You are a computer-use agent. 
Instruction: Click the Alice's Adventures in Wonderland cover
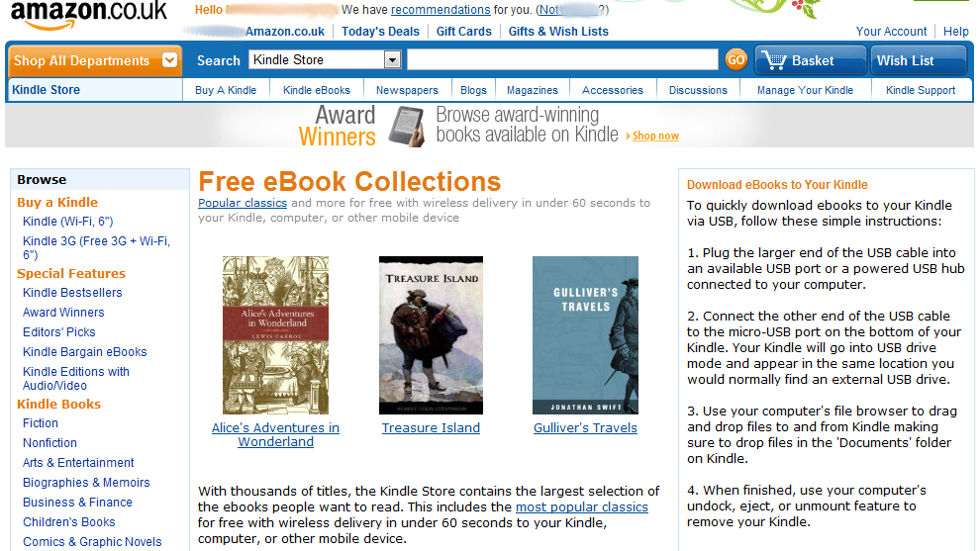pyautogui.click(x=275, y=334)
